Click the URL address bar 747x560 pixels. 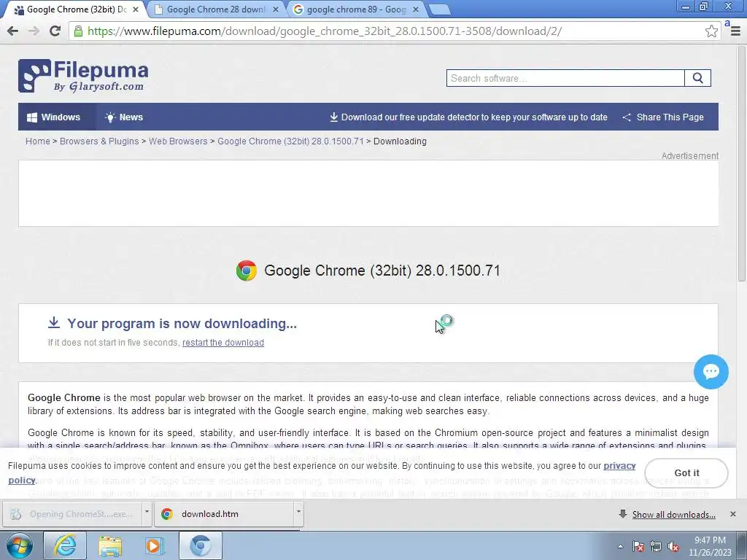pyautogui.click(x=395, y=31)
